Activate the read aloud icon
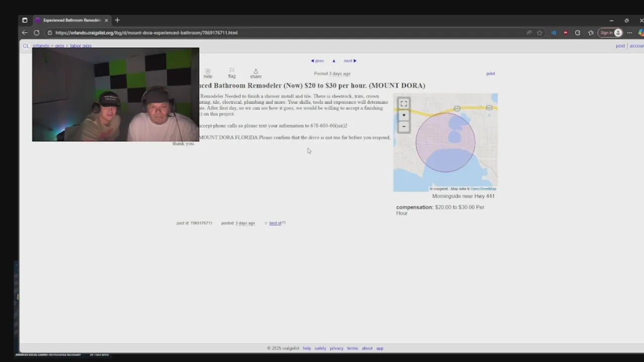Screen dimensions: 644x362 click(529, 33)
